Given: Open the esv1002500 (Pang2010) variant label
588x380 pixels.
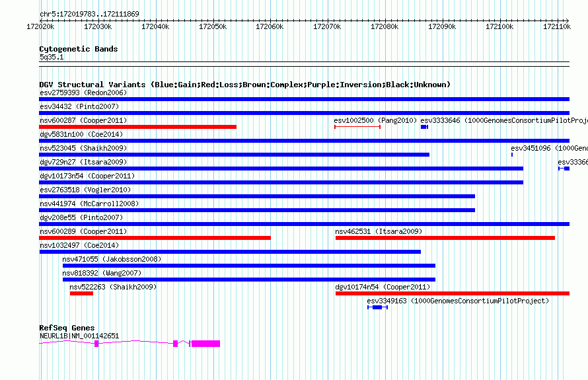Looking at the screenshot, I should click(375, 120).
